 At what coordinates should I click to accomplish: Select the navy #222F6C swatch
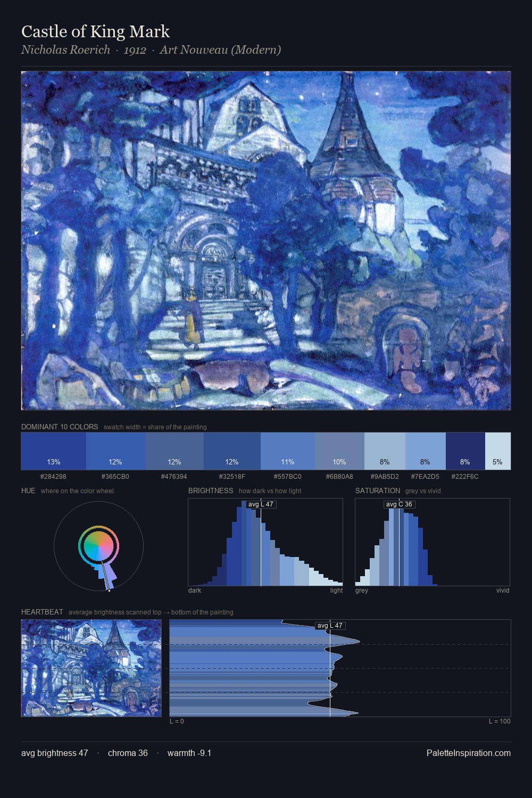465,451
